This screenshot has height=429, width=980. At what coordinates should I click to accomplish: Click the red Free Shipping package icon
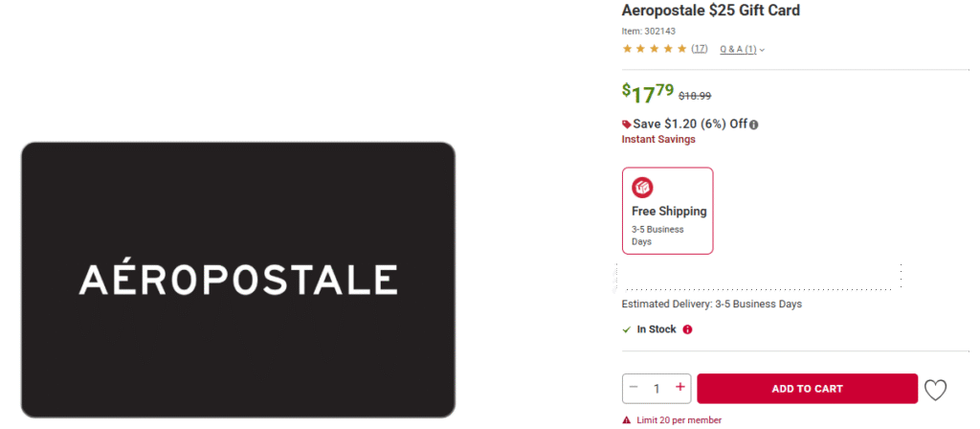642,188
